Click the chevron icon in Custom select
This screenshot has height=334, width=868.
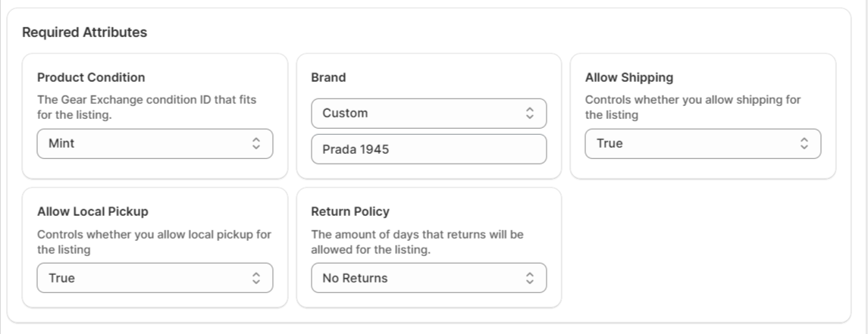pos(530,114)
